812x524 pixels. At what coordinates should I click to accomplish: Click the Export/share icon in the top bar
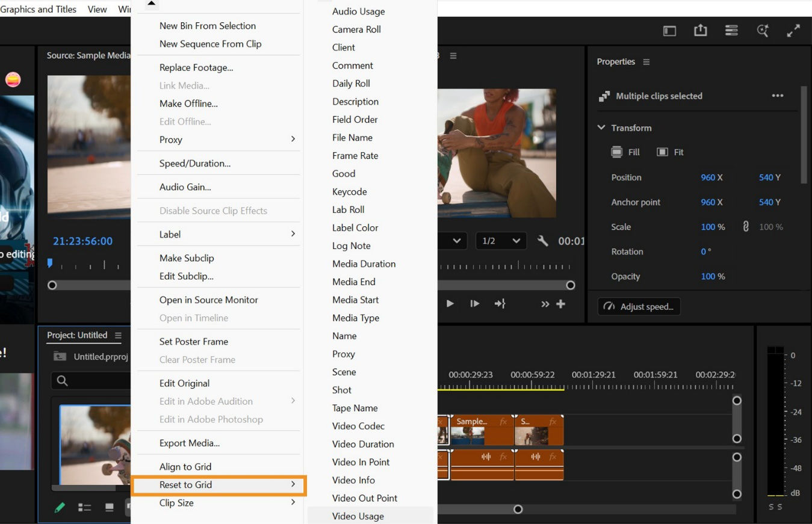pyautogui.click(x=700, y=31)
